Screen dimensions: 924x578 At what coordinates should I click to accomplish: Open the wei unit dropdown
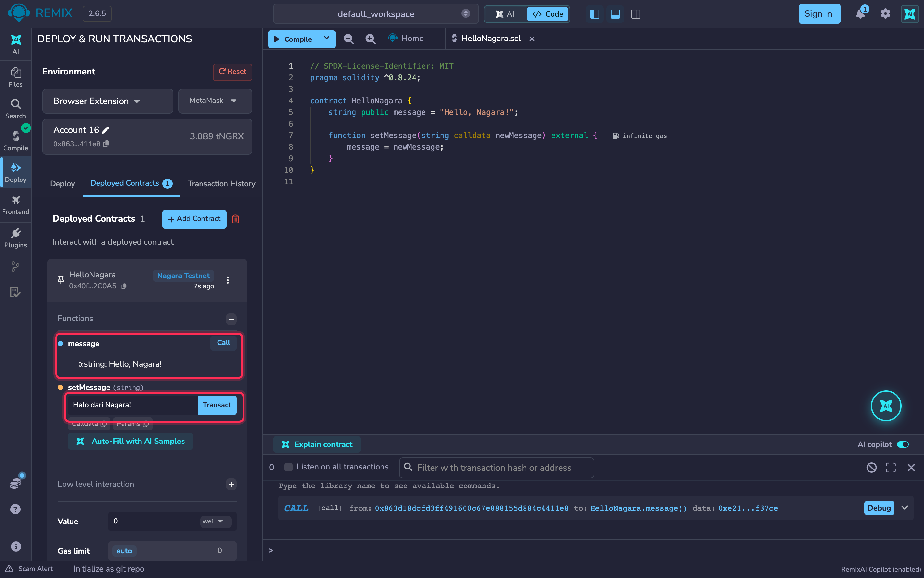click(x=215, y=521)
